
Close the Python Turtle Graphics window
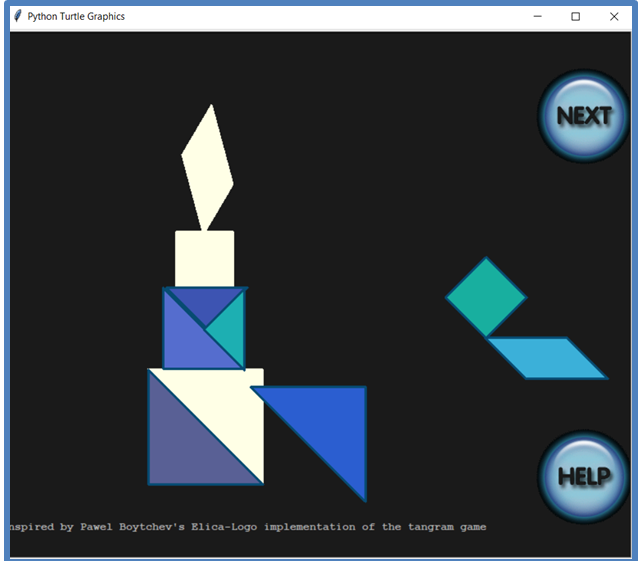614,16
